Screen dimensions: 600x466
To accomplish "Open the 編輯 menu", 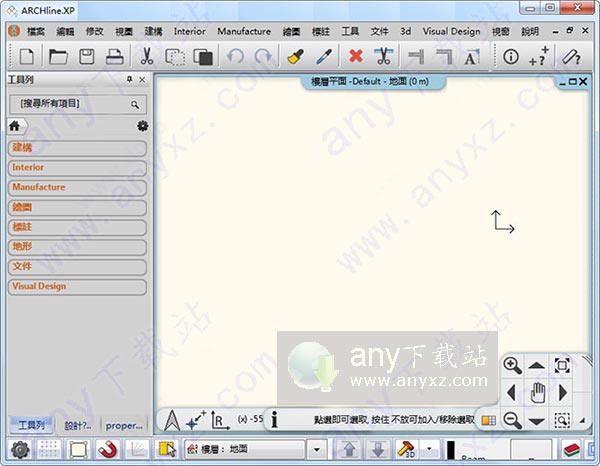I will coord(65,31).
